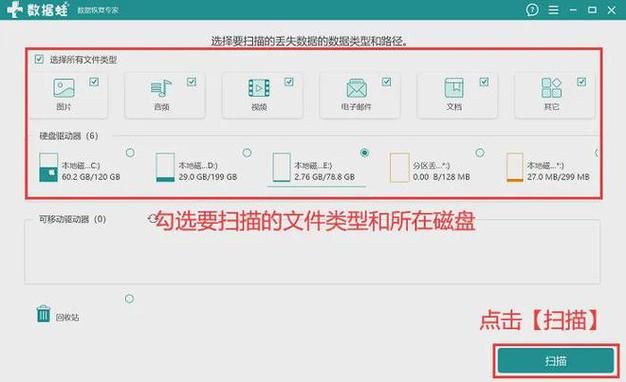
Task: Click the 音频 (audio) file type icon
Action: [161, 88]
